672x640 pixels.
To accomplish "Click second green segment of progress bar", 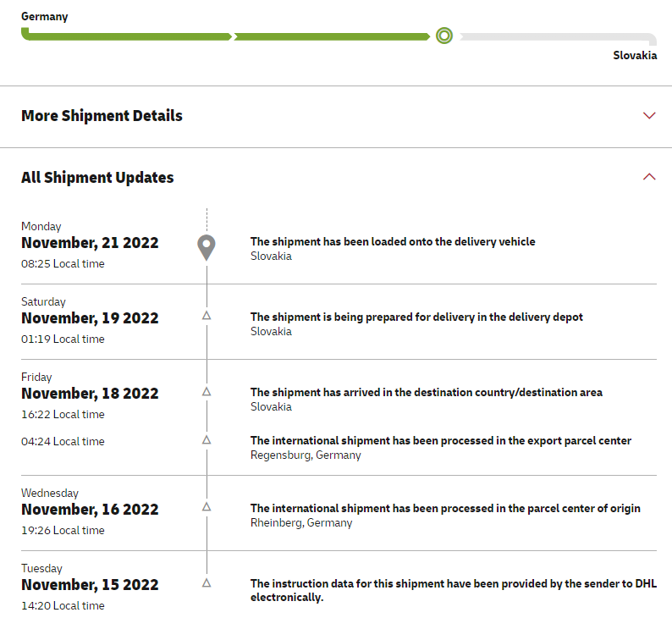I will click(x=331, y=36).
